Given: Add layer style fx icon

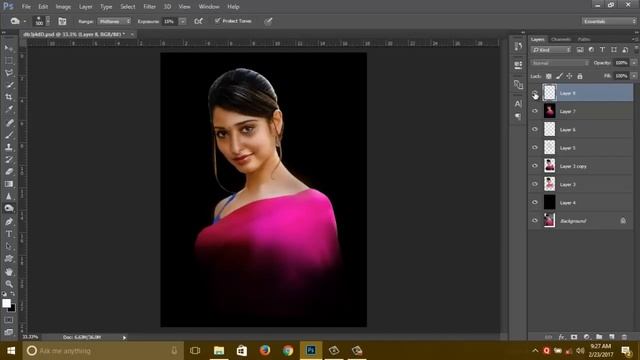Looking at the screenshot, I should point(562,337).
